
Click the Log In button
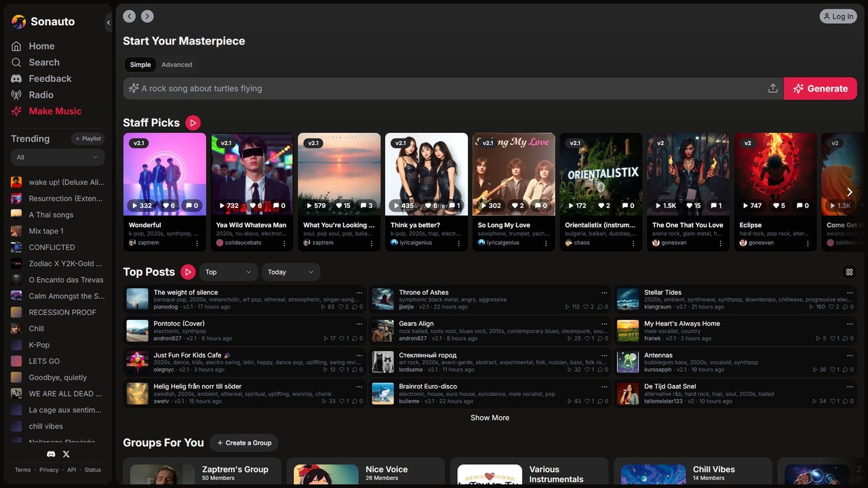[837, 16]
